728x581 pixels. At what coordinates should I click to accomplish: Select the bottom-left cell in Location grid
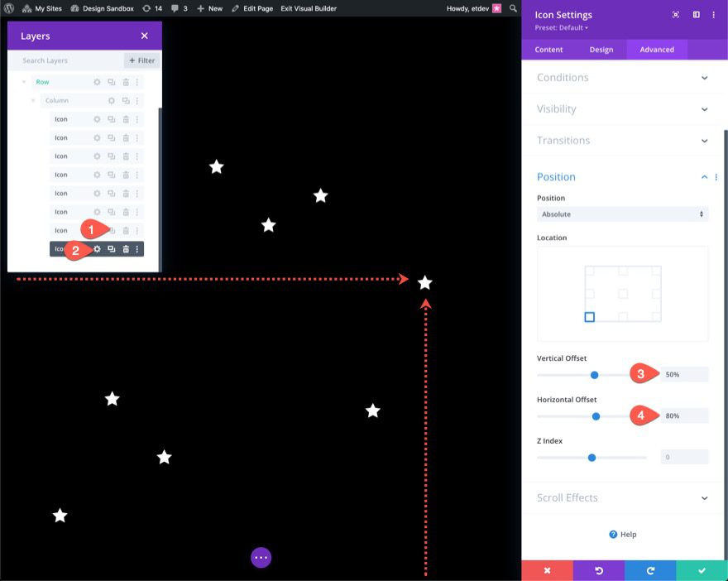coord(589,316)
